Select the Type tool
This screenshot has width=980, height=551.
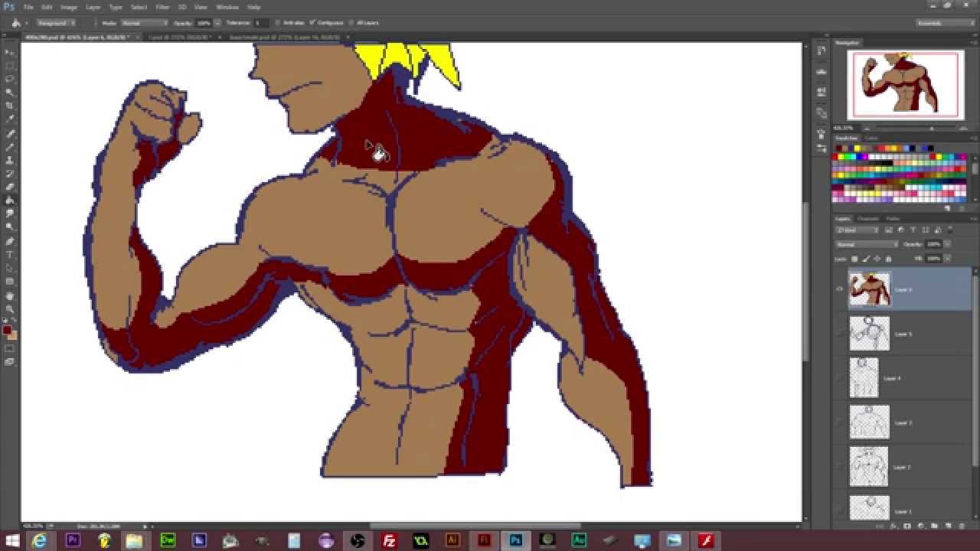(x=10, y=253)
